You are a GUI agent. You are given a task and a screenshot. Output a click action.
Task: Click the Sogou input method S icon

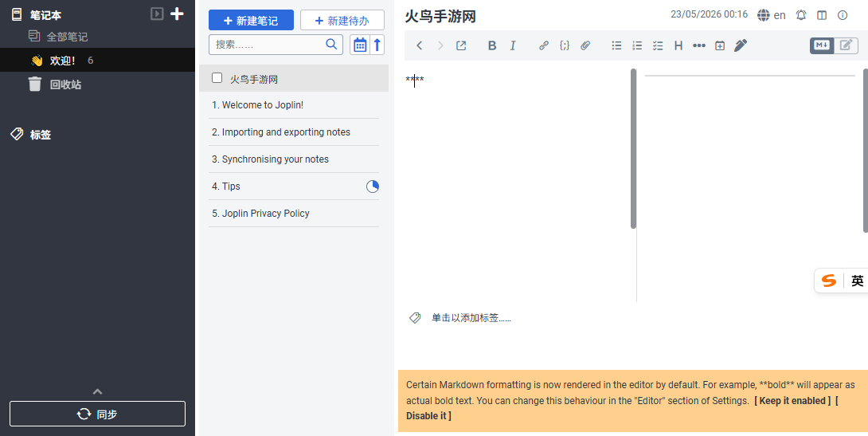pyautogui.click(x=829, y=281)
